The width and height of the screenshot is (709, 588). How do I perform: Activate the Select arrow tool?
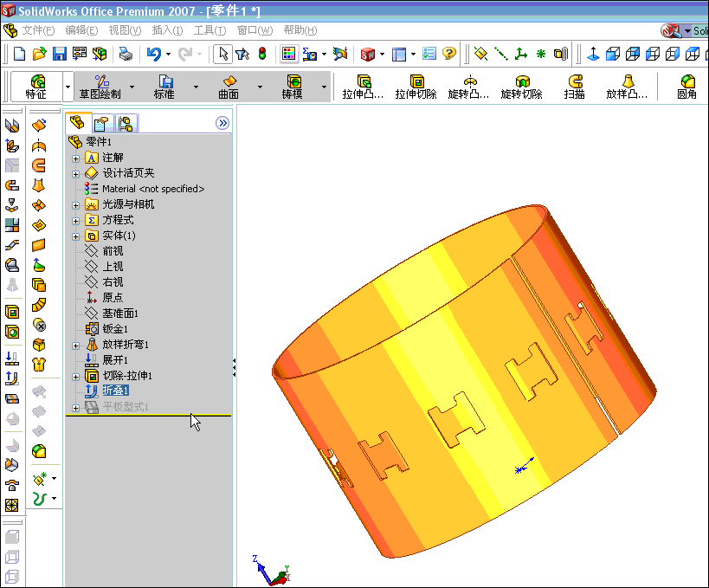tap(223, 54)
